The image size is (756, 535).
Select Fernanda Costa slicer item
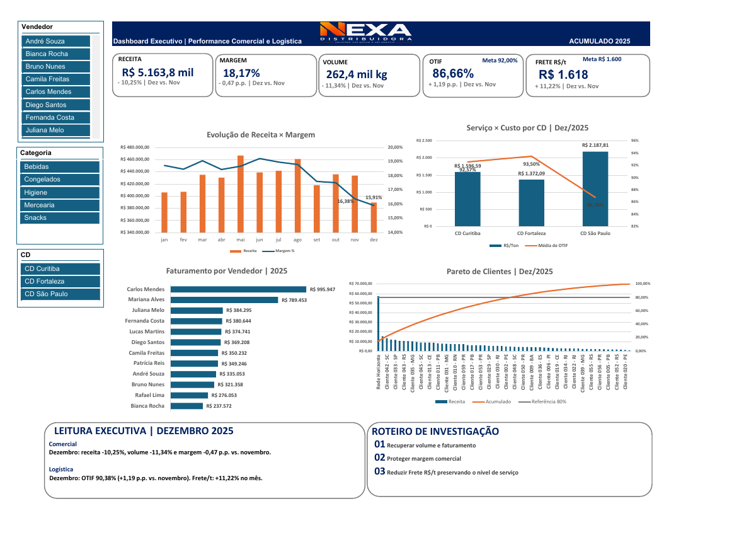(56, 118)
